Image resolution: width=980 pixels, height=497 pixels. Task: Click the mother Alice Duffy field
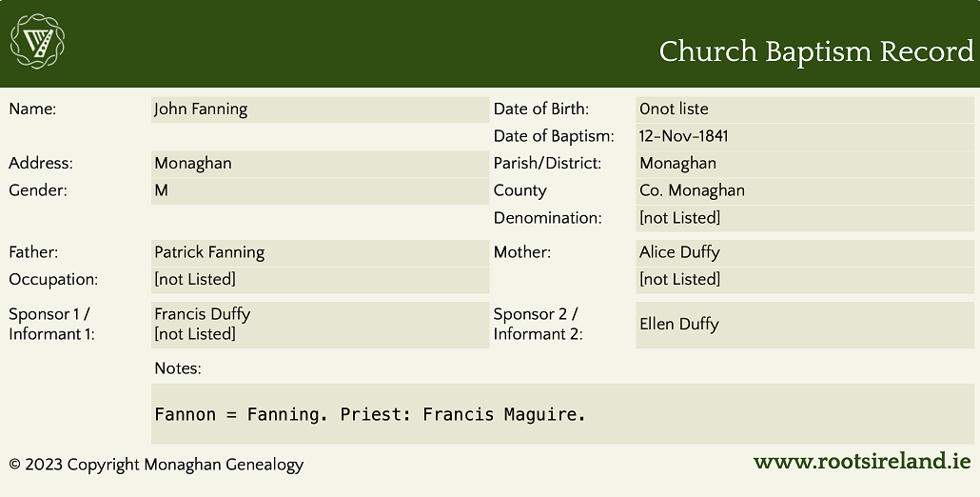(x=805, y=252)
